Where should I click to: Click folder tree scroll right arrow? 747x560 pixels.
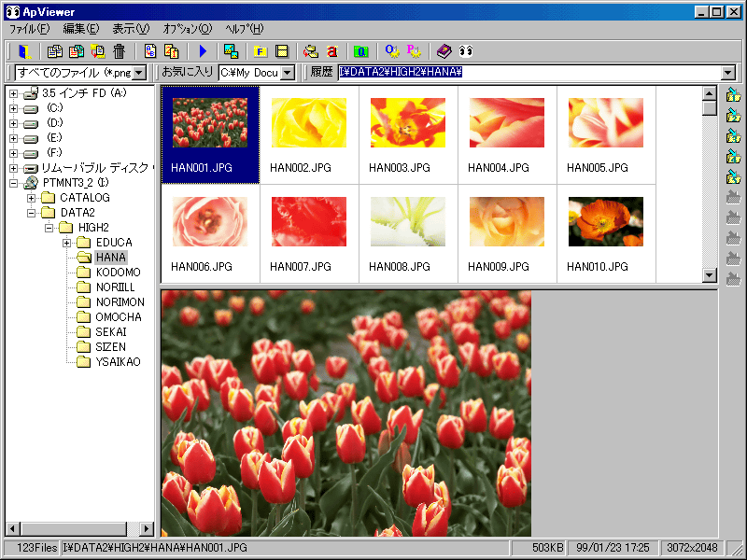[147, 528]
